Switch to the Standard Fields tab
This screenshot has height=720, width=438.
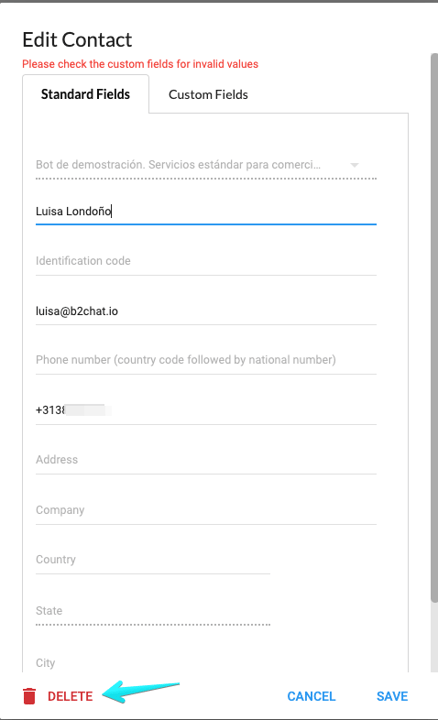click(x=85, y=94)
